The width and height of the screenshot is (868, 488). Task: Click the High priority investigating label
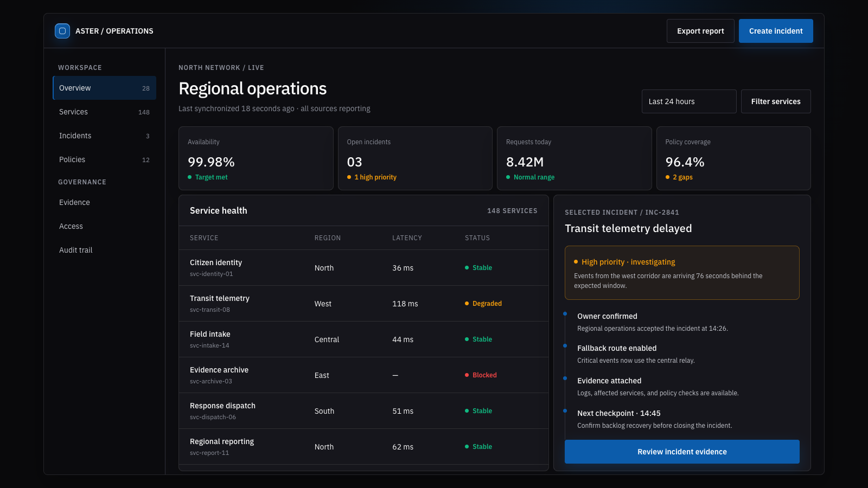click(625, 262)
